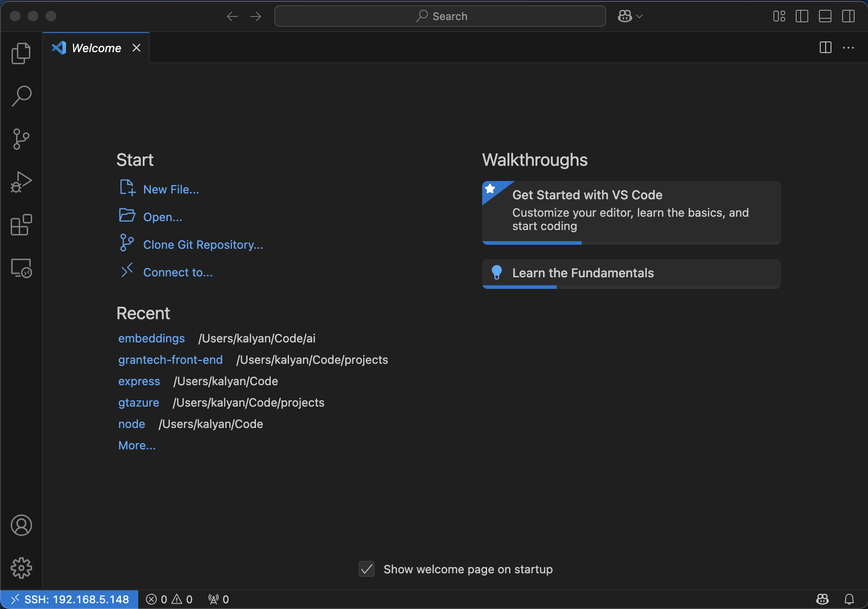Viewport: 868px width, 609px height.
Task: Open the Explorer sidebar icon
Action: pyautogui.click(x=21, y=53)
